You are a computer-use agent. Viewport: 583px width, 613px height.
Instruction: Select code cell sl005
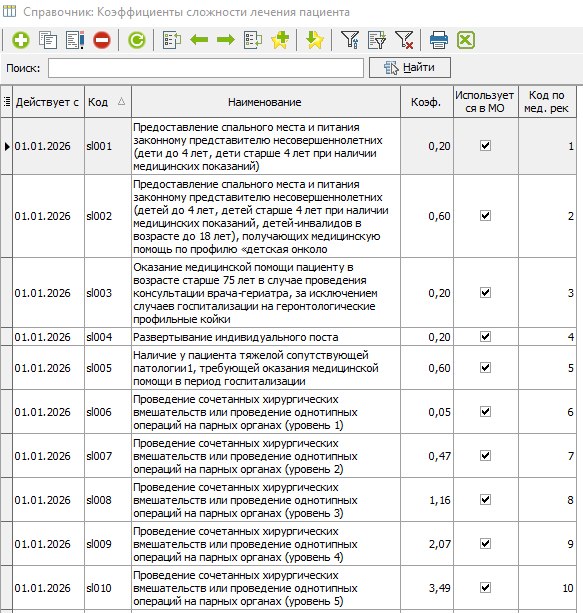[x=108, y=368]
